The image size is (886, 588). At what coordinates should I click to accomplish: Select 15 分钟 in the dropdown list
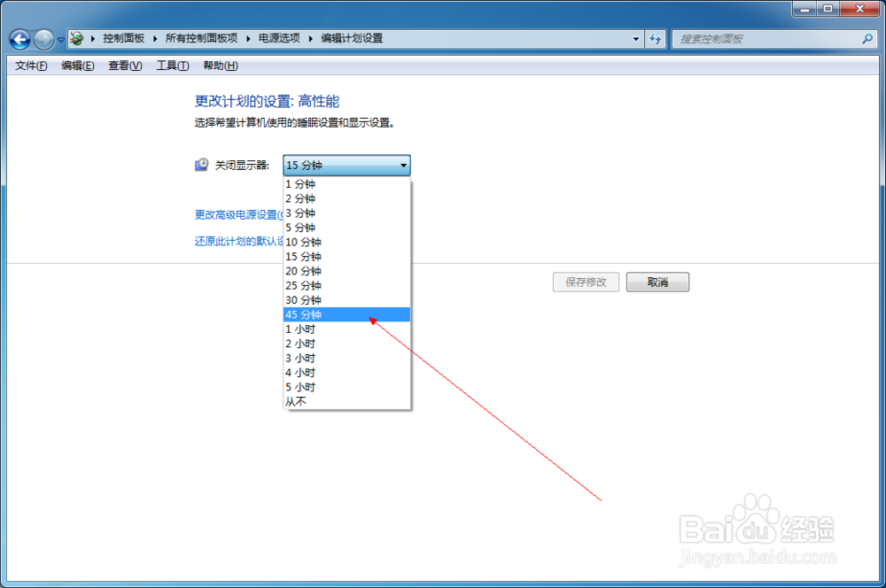click(346, 257)
